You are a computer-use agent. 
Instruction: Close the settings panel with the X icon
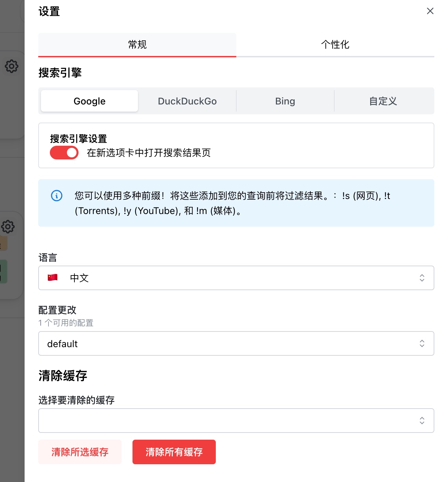click(x=430, y=11)
